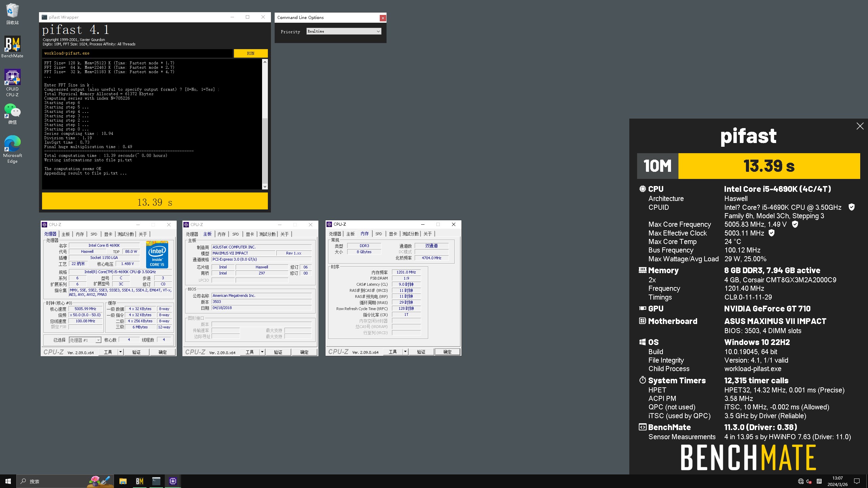
Task: Click the muted volume tray icon
Action: (809, 481)
